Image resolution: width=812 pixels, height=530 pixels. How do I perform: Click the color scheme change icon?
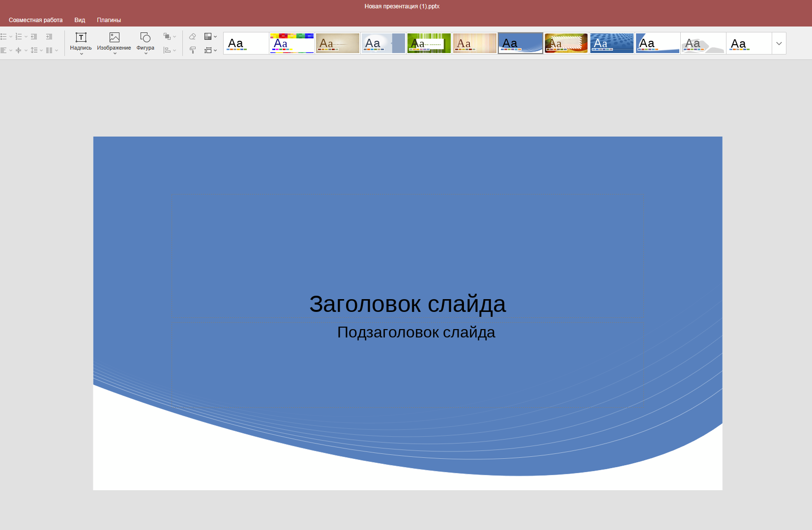[208, 36]
